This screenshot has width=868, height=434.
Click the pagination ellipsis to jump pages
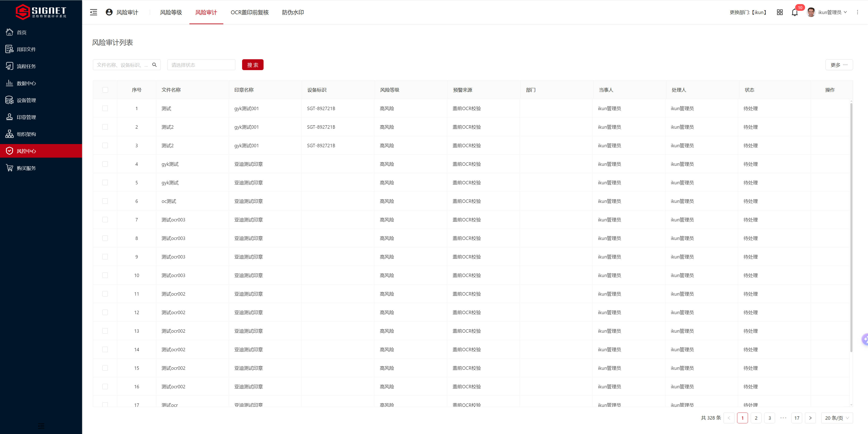[783, 418]
